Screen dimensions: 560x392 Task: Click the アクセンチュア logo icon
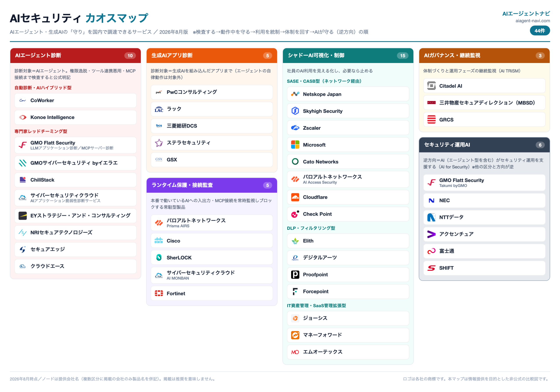[x=431, y=234]
